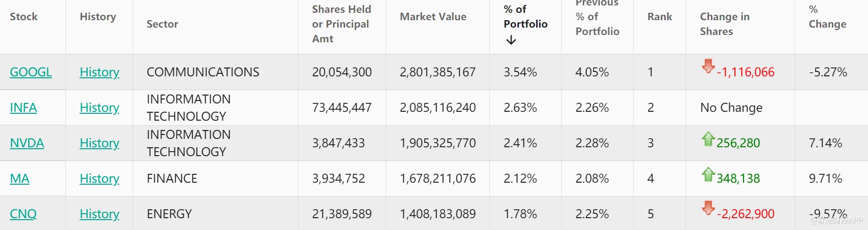Screen dimensions: 868x230
Task: View History for INFA
Action: tap(99, 107)
